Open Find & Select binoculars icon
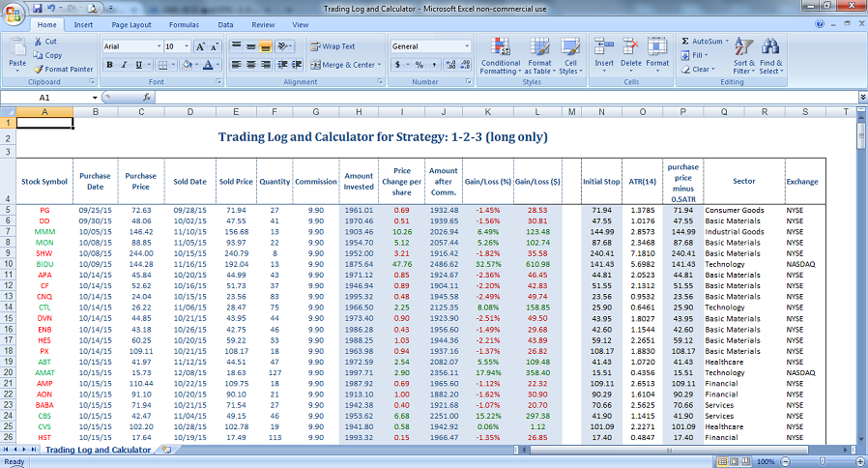 coord(770,46)
